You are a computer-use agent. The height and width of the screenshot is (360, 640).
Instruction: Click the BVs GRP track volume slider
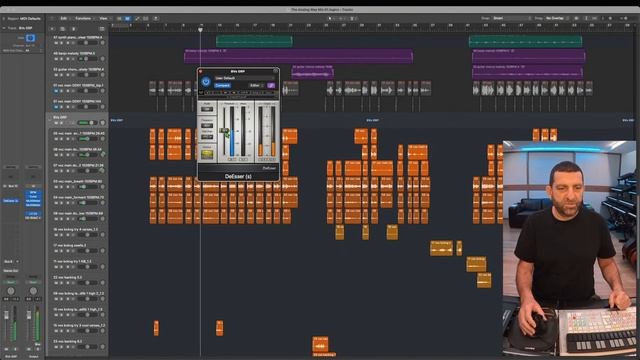coord(87,123)
